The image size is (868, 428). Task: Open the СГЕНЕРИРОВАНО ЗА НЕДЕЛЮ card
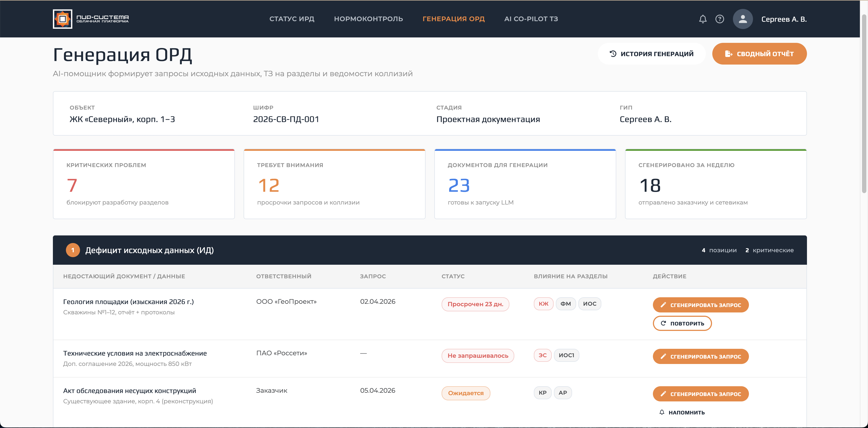pyautogui.click(x=716, y=184)
